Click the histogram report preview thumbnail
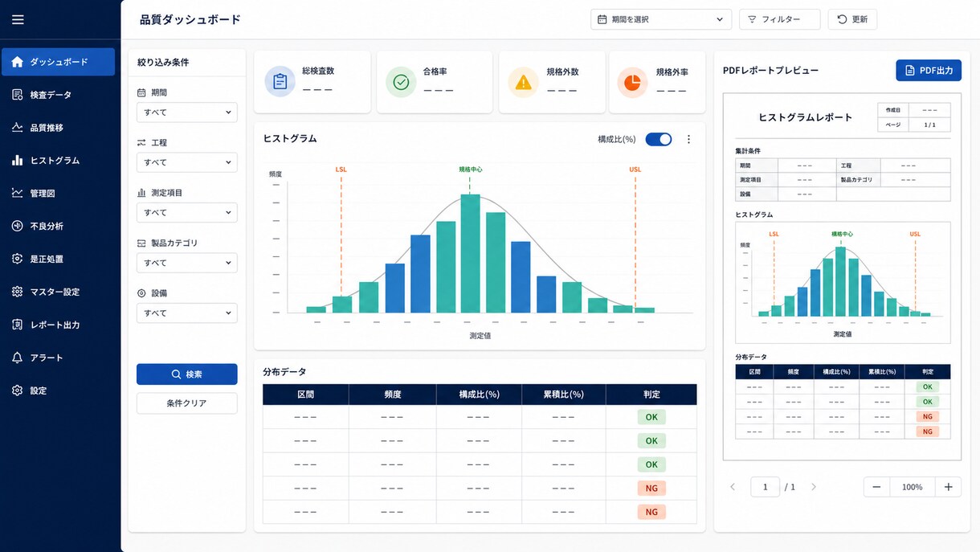Screen dimensions: 980x552 click(842, 276)
